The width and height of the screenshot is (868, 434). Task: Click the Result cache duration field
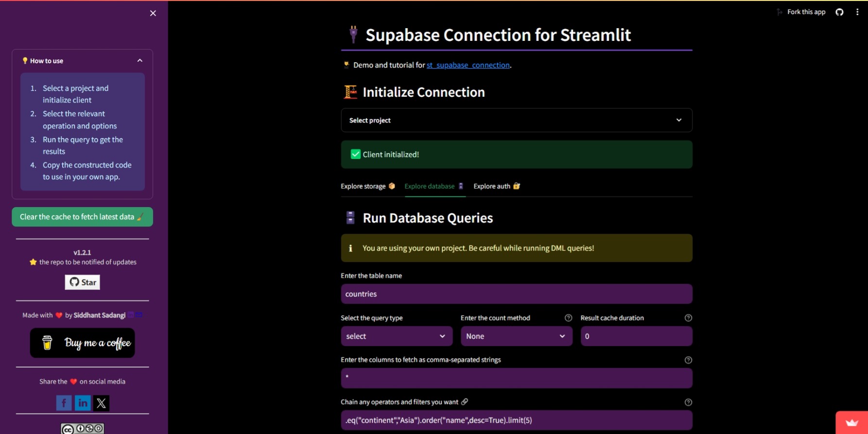636,336
